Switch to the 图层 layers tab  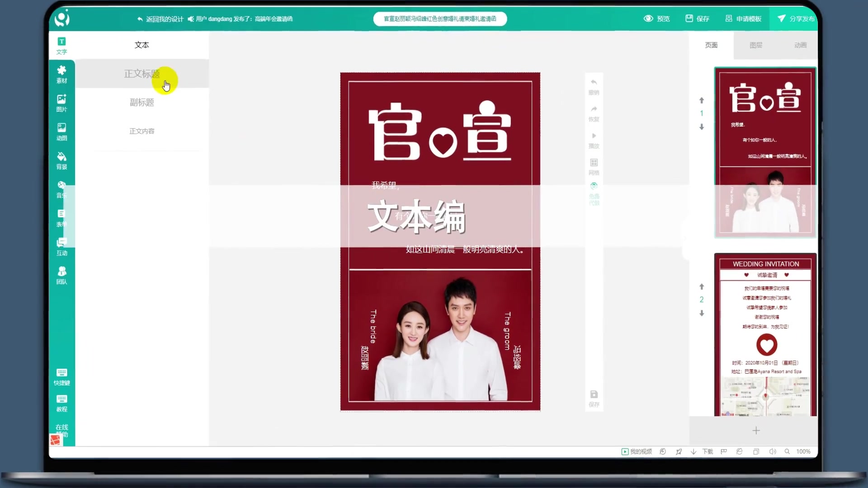click(x=756, y=45)
